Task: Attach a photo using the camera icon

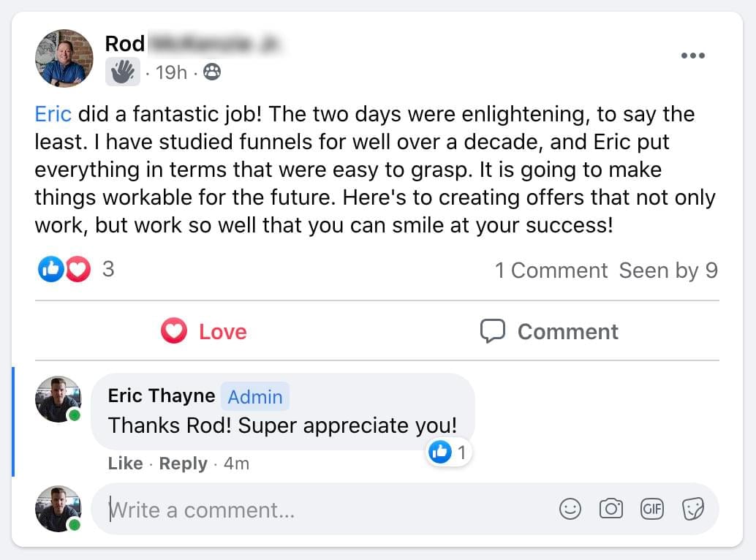Action: pyautogui.click(x=611, y=509)
